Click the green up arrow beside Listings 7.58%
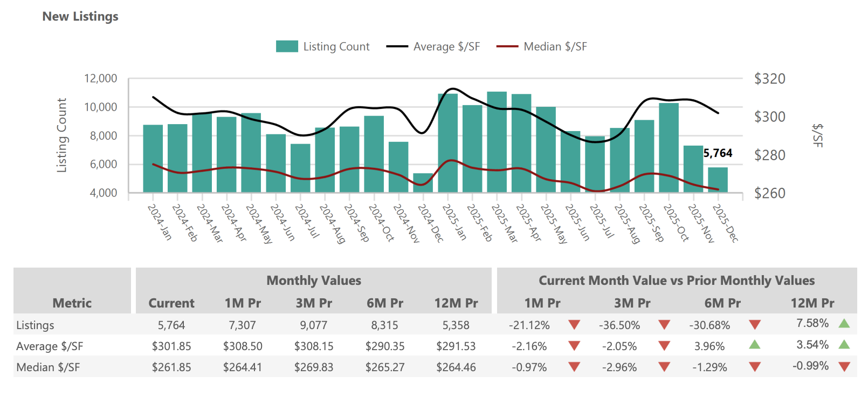 point(844,323)
